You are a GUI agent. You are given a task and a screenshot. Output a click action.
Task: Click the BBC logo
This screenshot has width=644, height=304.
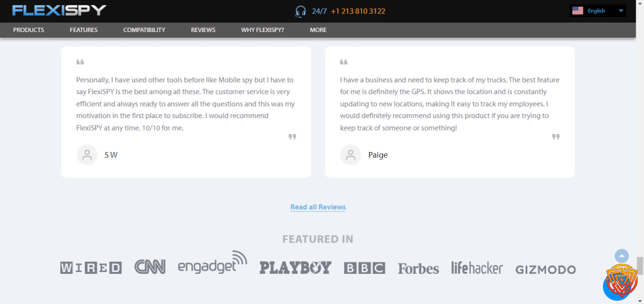[x=365, y=268]
